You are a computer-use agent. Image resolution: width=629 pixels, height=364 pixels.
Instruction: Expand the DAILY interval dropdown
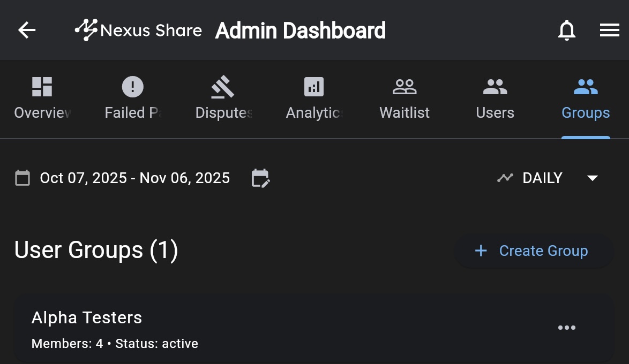click(542, 178)
